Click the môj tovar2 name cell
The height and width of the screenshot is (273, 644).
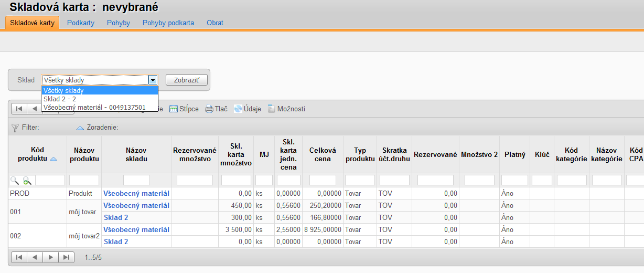84,236
